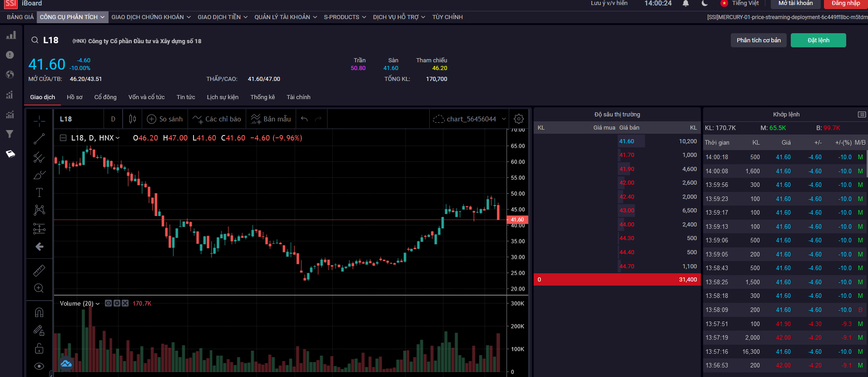Screen dimensions: 868x377
Task: Switch to the Tài chính tab
Action: click(x=298, y=97)
